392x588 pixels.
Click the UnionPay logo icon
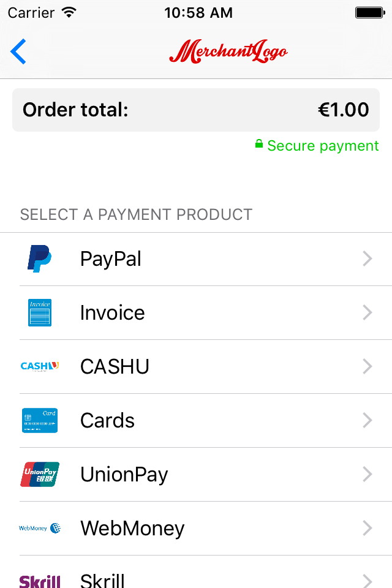pyautogui.click(x=39, y=474)
